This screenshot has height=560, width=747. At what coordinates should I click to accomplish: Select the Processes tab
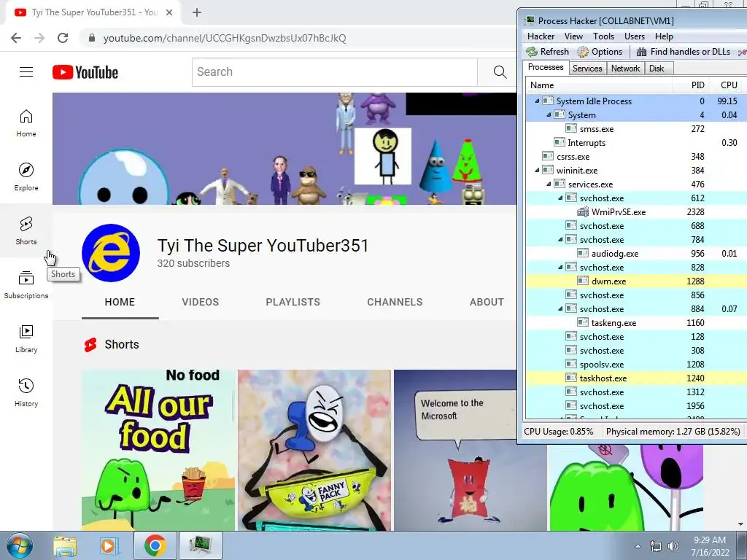[x=546, y=67]
